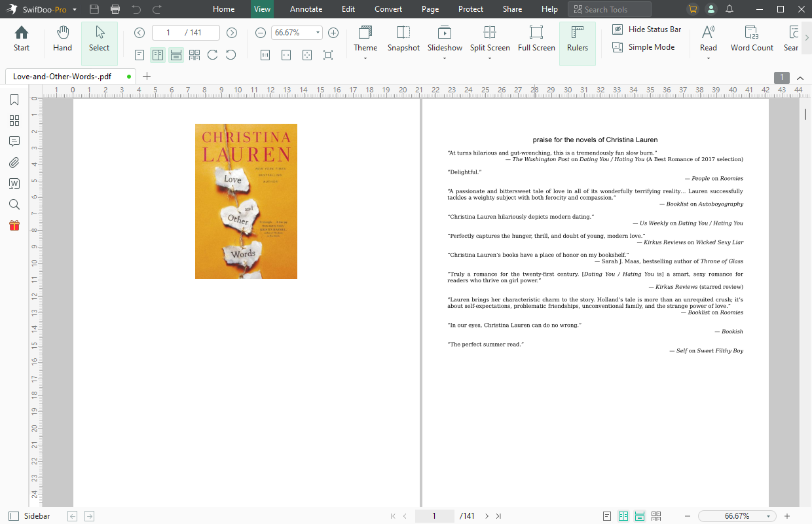Zoom out using toolbar minus icon
The image size is (812, 524).
[x=261, y=33]
